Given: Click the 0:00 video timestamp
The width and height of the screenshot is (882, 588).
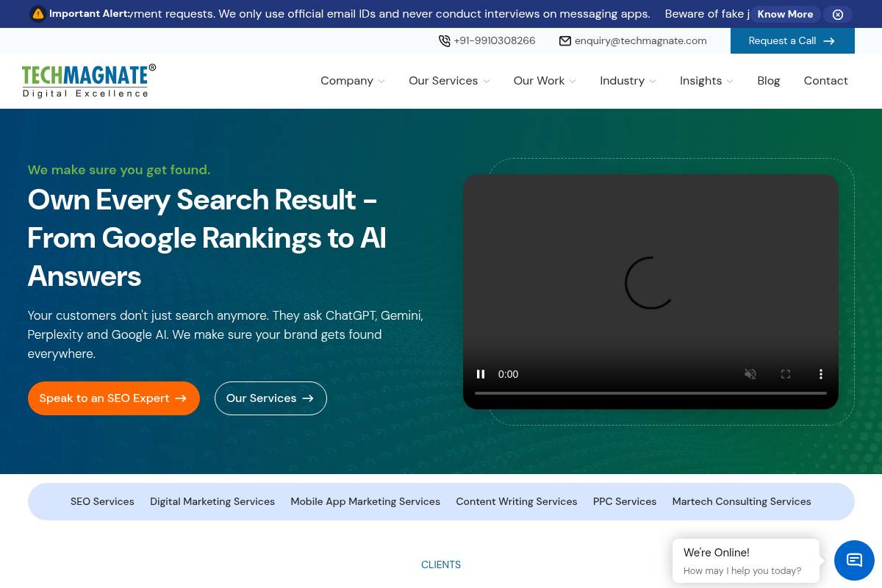Looking at the screenshot, I should click(x=508, y=374).
